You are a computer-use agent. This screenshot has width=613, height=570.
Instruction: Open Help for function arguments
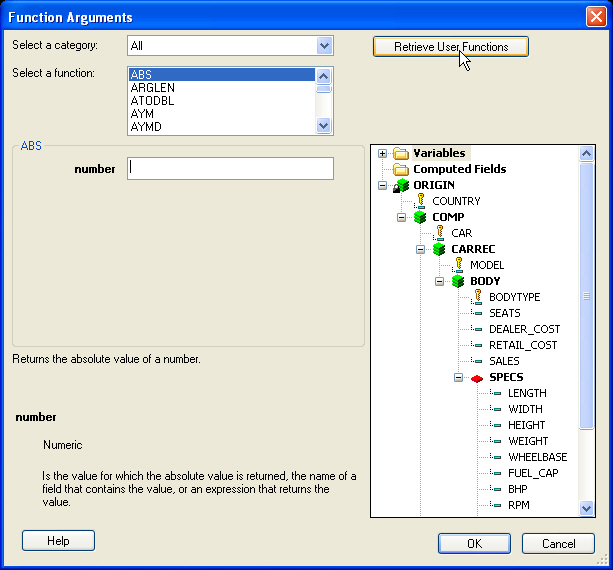58,541
